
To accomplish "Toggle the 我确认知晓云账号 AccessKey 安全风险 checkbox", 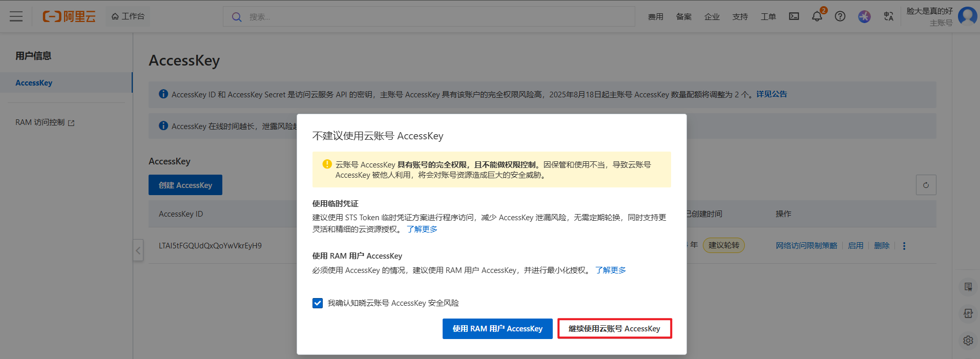I will [318, 303].
